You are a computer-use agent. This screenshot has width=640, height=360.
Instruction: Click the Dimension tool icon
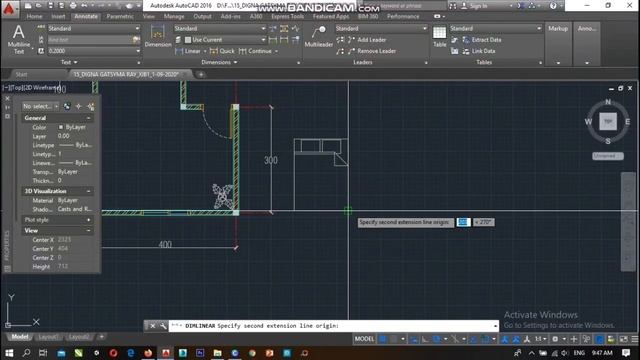tap(158, 36)
